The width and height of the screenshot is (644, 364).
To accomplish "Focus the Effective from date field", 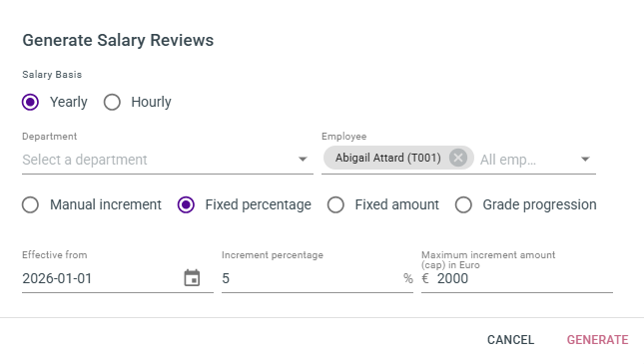I will coord(100,278).
